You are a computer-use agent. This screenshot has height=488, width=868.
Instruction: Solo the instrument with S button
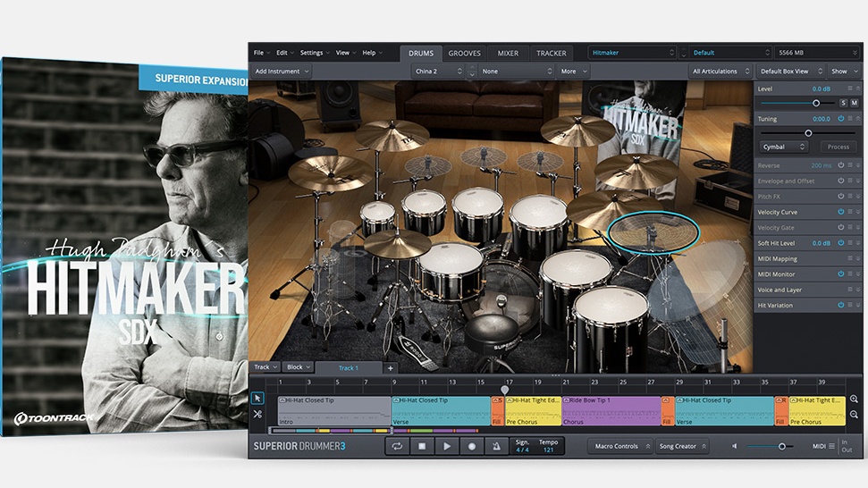pos(843,103)
